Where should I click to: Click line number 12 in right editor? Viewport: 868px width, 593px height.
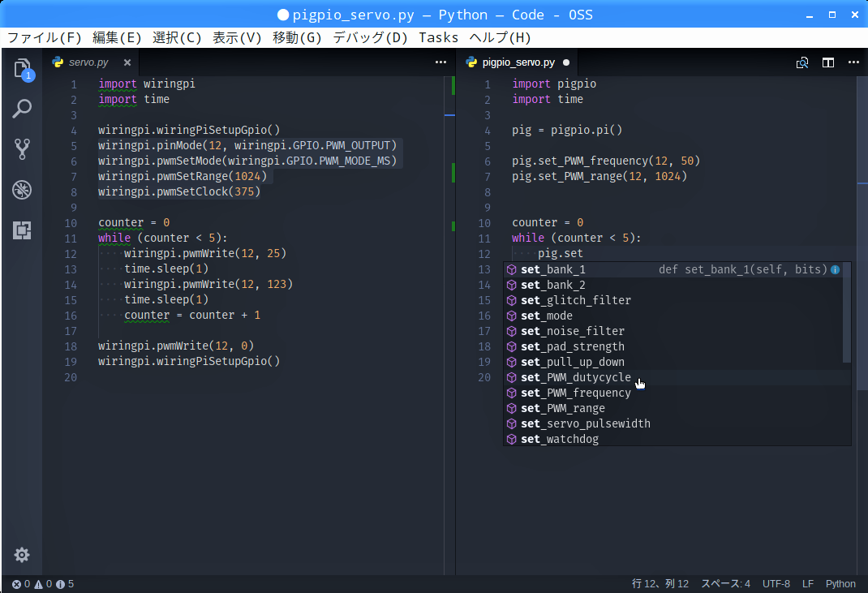484,254
